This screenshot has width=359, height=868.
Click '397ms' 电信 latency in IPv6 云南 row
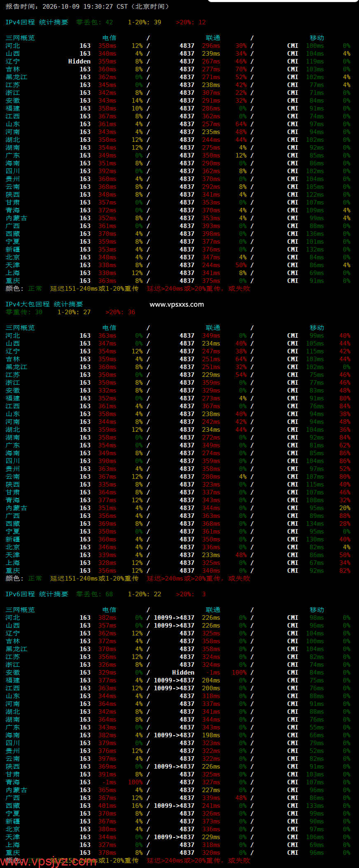107,759
